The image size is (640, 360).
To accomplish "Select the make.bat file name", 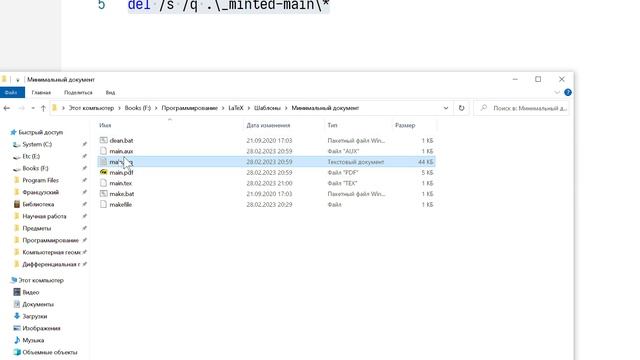I will [122, 194].
